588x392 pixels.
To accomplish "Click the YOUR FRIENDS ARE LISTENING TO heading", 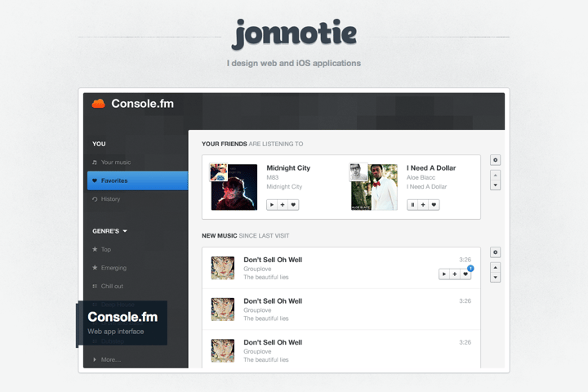I will click(252, 144).
